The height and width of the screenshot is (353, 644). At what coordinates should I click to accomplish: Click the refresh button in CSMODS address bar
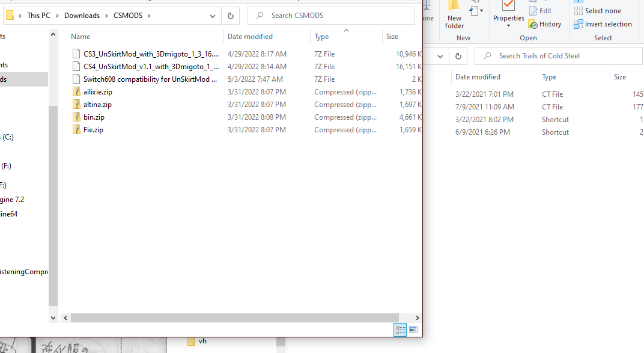[231, 16]
